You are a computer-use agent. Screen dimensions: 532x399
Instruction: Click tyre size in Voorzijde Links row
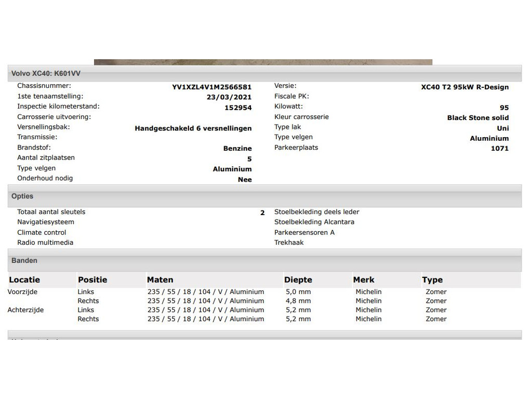tap(206, 292)
